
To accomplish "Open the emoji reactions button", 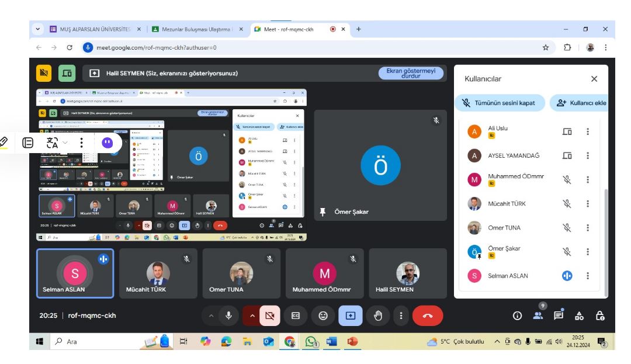I will point(323,316).
